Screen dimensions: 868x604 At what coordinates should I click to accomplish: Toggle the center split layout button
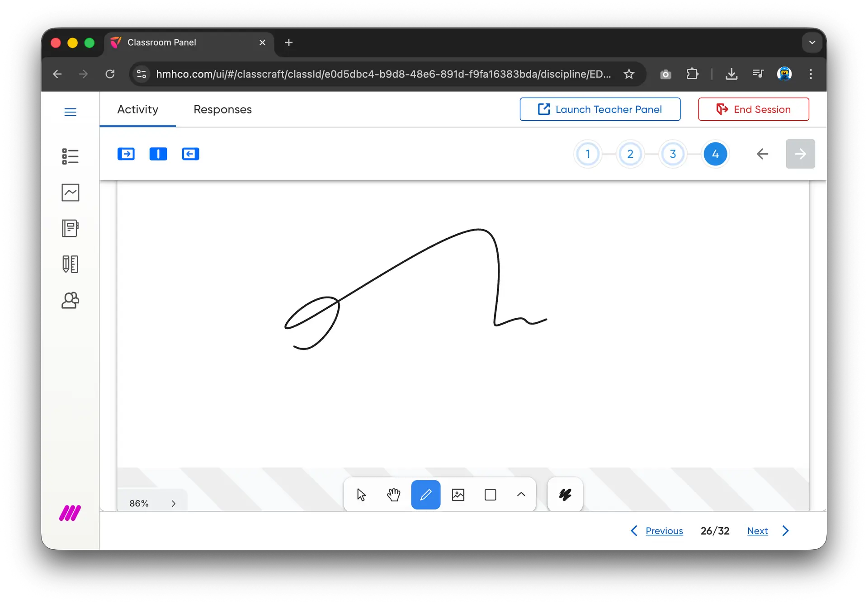point(158,154)
